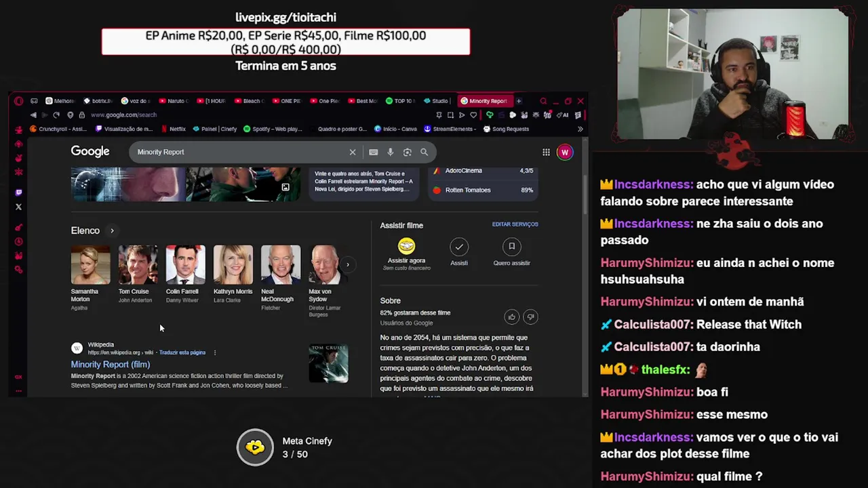Click the Google magnifier search button

pyautogui.click(x=424, y=152)
